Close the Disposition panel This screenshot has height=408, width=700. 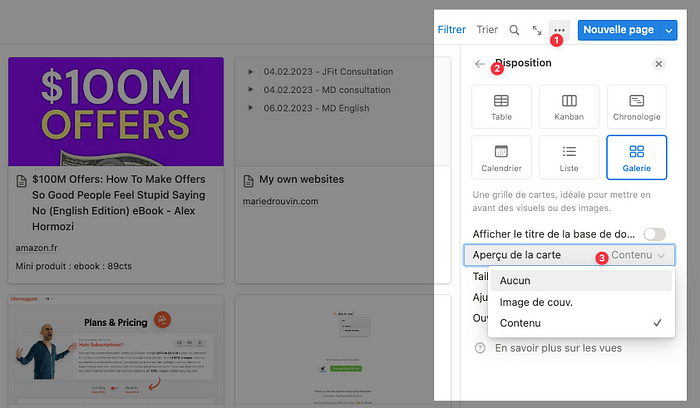tap(658, 64)
